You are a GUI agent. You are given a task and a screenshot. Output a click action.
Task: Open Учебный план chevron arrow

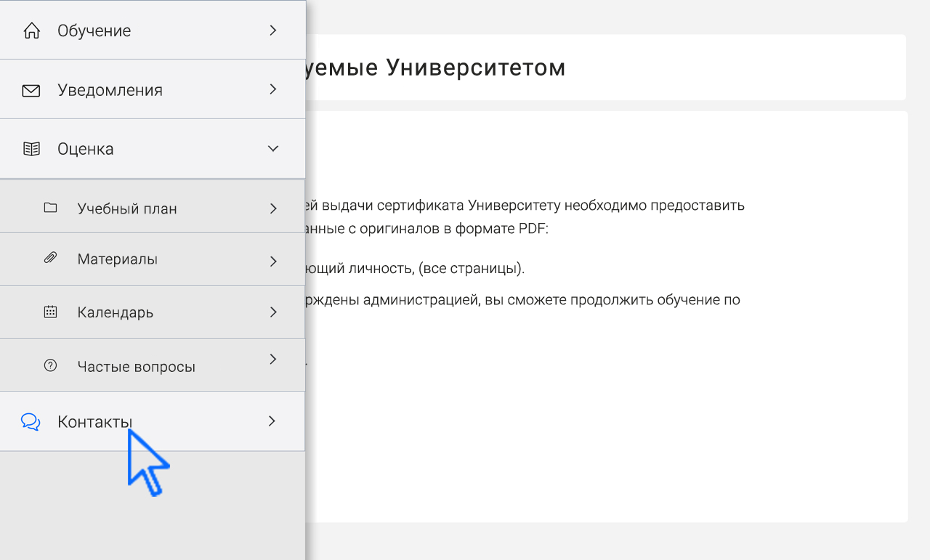pyautogui.click(x=273, y=208)
